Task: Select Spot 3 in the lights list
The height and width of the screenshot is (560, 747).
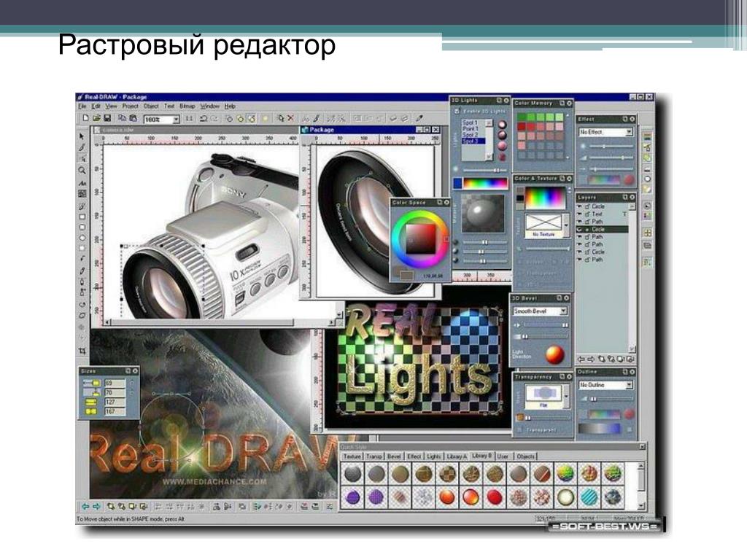Action: coord(473,141)
